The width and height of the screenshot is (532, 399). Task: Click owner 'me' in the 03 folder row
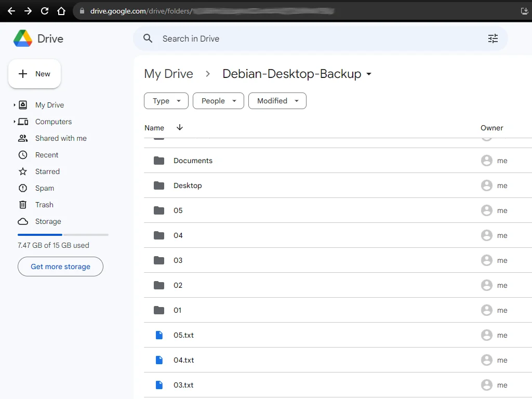pyautogui.click(x=502, y=260)
